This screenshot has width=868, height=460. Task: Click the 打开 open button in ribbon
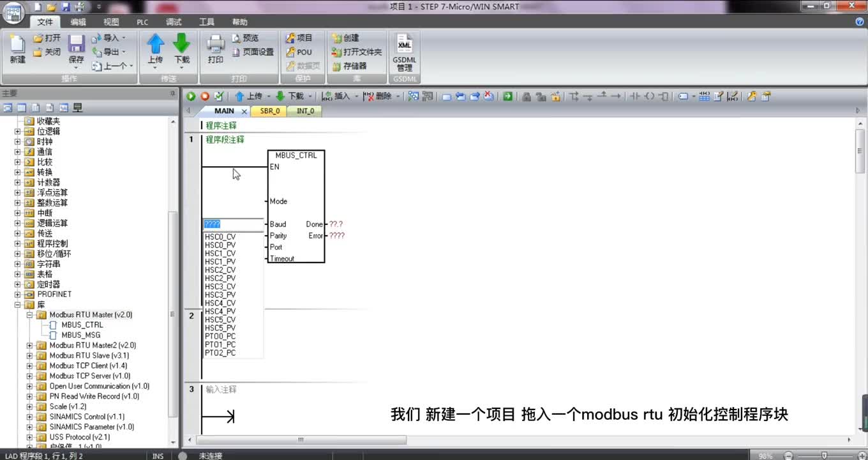47,38
